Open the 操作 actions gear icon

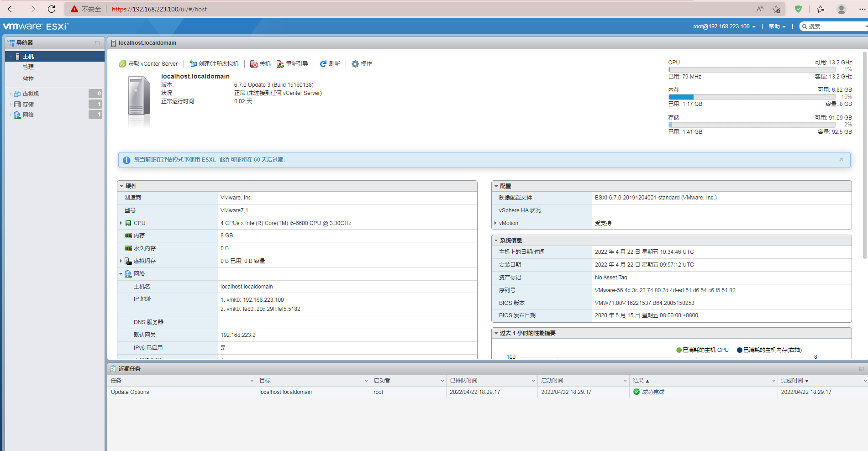click(355, 63)
